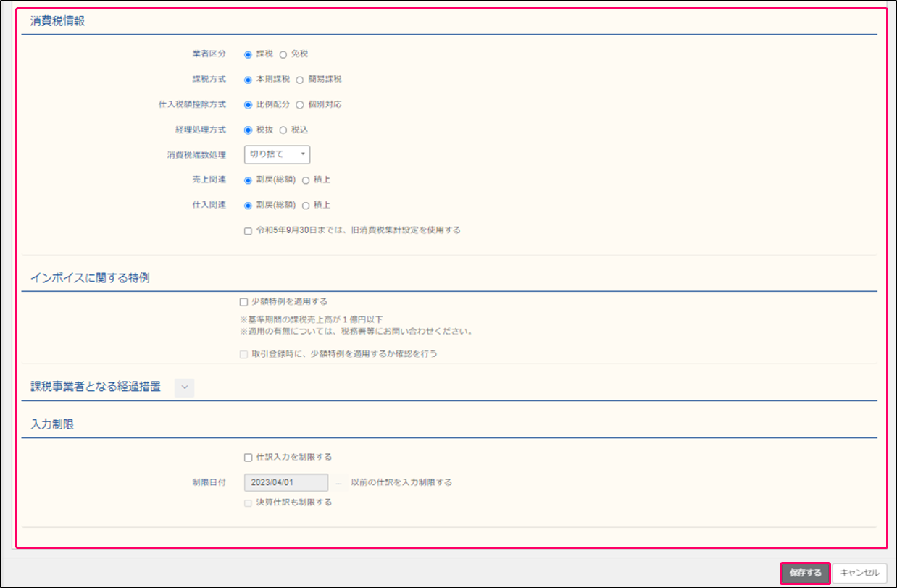
Task: Switch the accounting method to 税込
Action: (283, 130)
